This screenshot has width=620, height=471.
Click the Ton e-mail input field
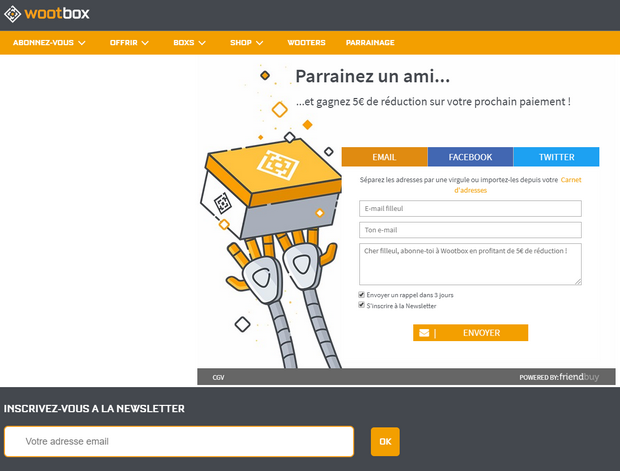[470, 230]
